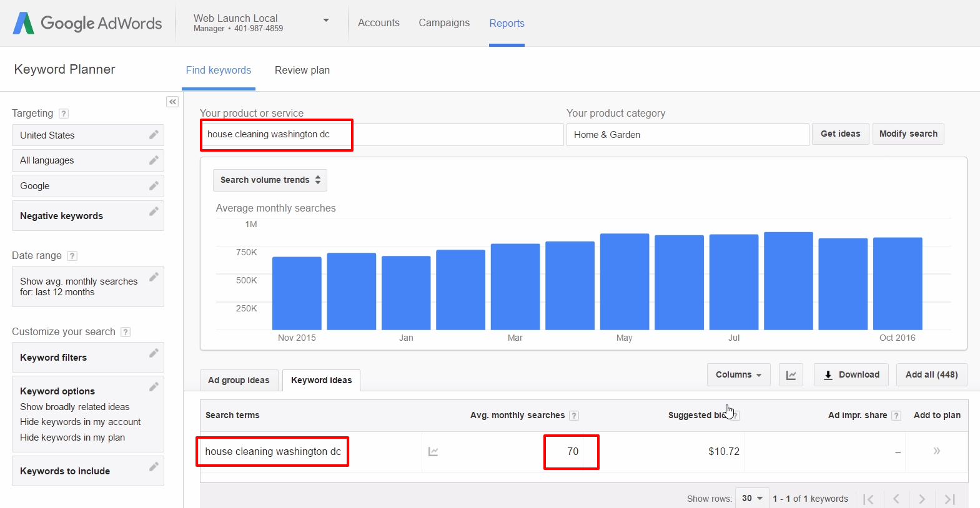Image resolution: width=980 pixels, height=508 pixels.
Task: Select the Keyword ideas tab
Action: 321,380
